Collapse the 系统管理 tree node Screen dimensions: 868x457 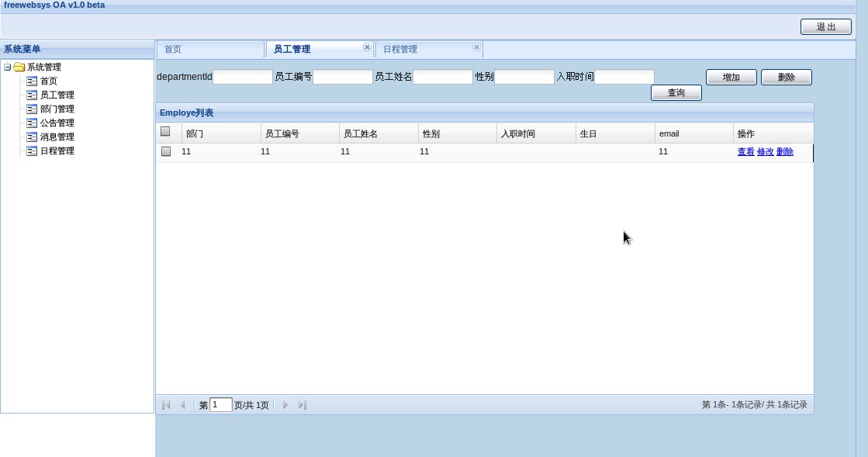6,67
